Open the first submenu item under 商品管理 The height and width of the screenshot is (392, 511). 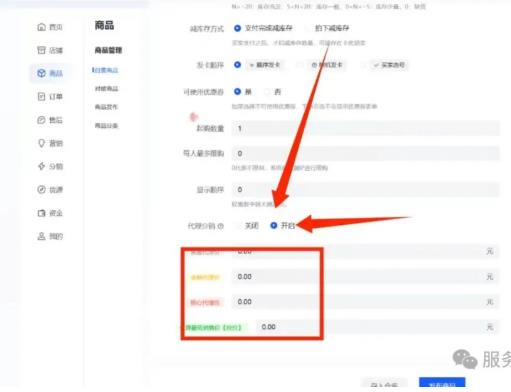point(105,70)
